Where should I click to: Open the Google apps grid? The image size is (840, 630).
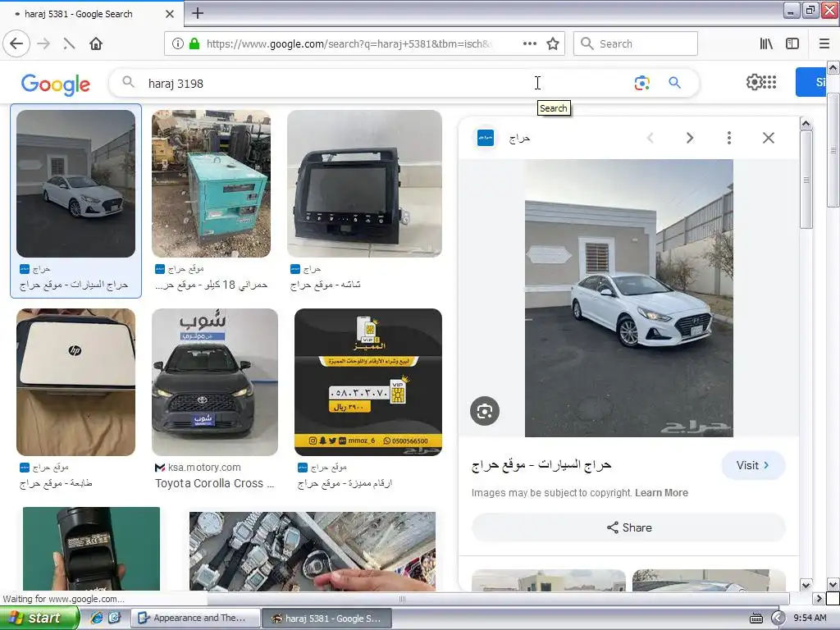(769, 82)
